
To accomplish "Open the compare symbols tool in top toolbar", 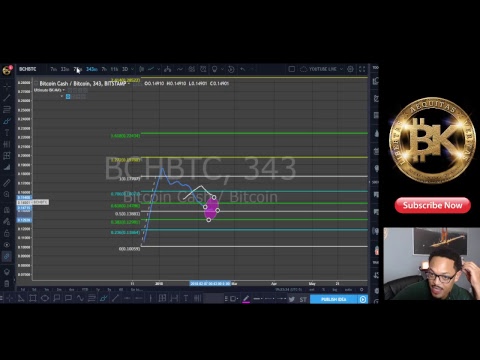I will point(168,69).
